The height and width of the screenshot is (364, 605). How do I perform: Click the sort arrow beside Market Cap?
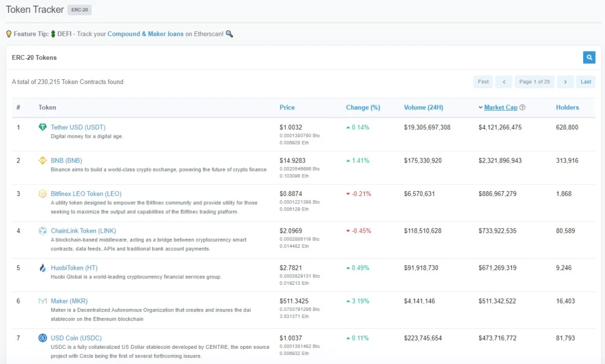click(x=480, y=108)
